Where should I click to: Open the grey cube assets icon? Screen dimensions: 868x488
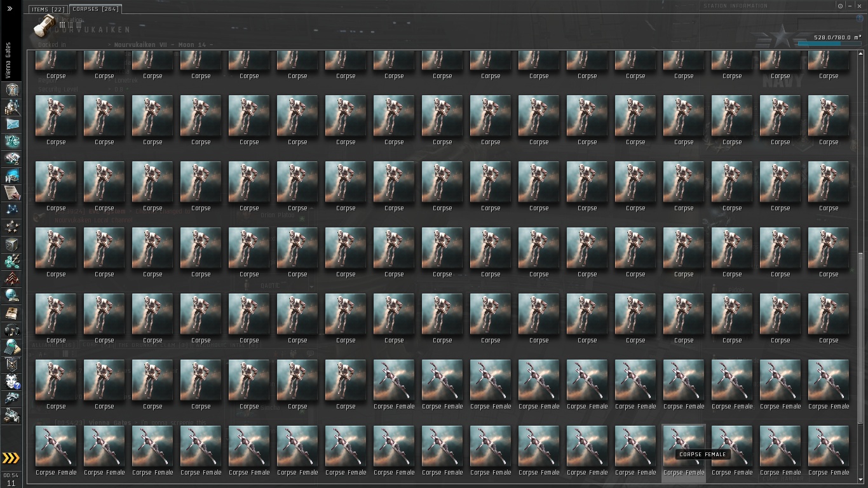point(12,244)
